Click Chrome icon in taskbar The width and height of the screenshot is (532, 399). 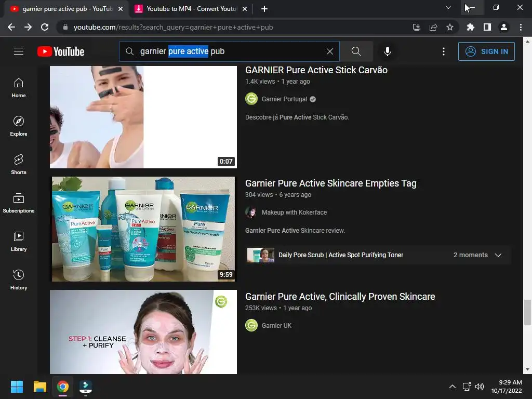point(63,387)
